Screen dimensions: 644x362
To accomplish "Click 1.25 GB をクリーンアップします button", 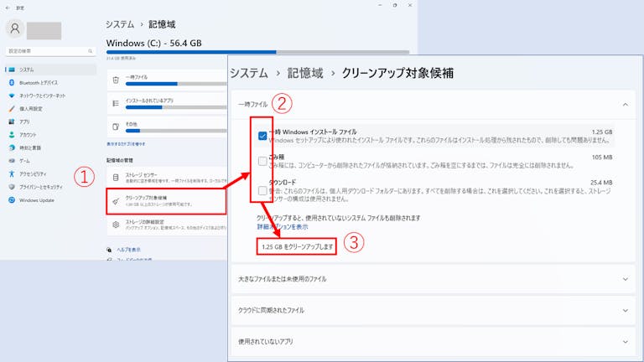I will pyautogui.click(x=297, y=246).
